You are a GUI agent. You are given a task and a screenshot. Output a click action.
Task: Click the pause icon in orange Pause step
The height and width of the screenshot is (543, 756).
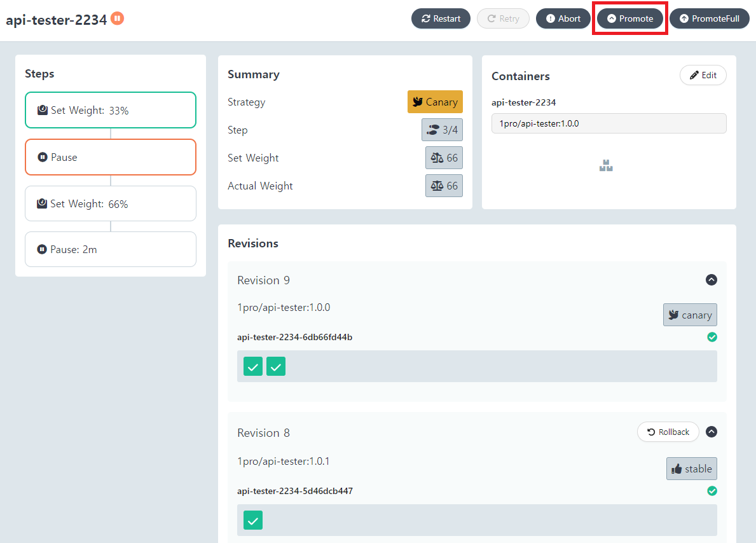tap(43, 157)
